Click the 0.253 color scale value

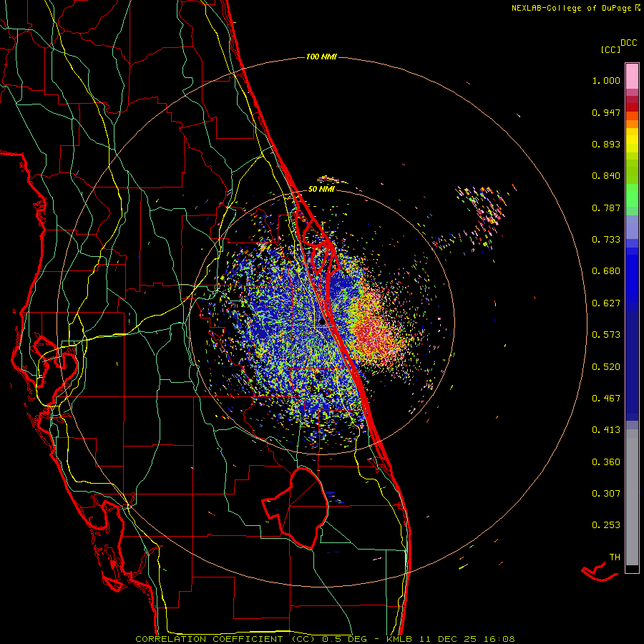tap(606, 525)
